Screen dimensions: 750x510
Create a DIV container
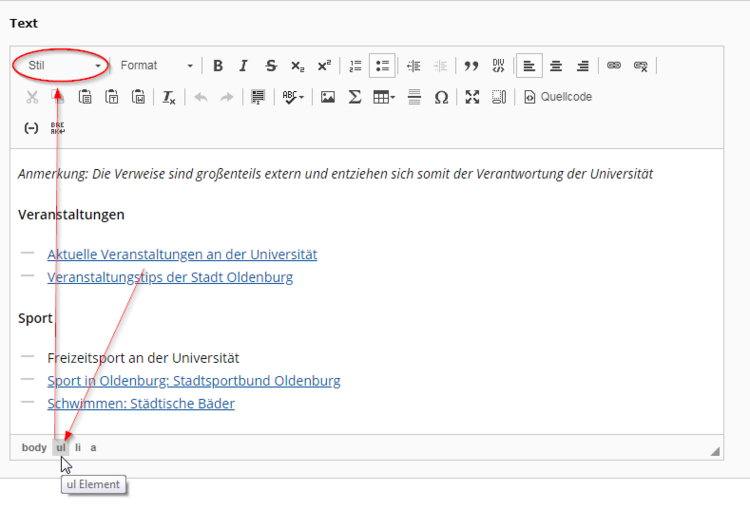pyautogui.click(x=498, y=66)
